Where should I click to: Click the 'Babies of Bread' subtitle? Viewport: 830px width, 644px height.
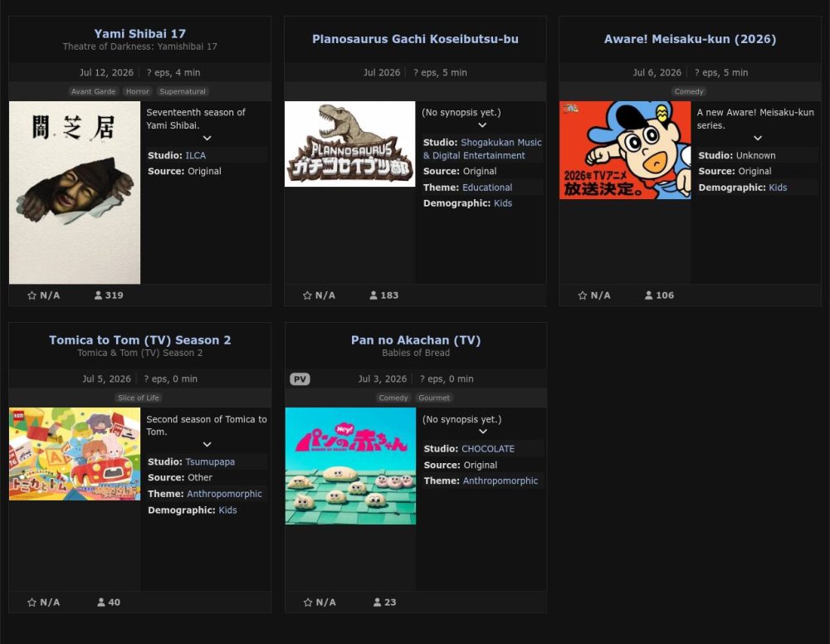pos(416,353)
